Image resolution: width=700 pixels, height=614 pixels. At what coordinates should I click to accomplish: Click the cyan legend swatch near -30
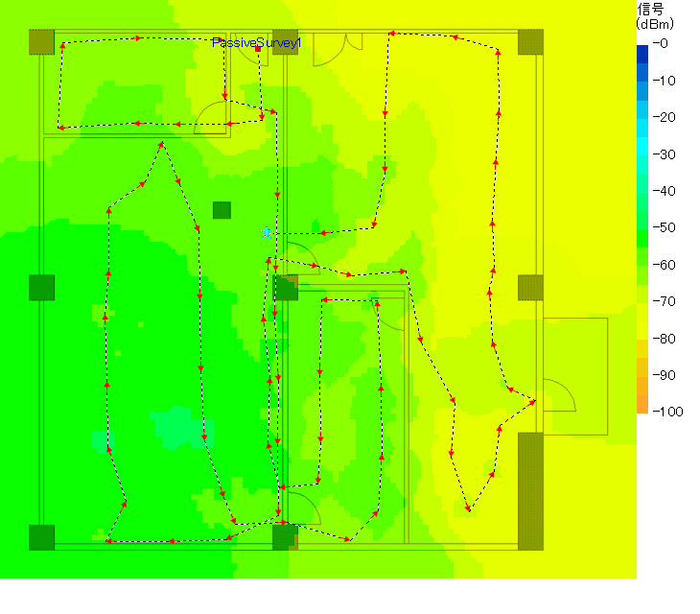[642, 146]
